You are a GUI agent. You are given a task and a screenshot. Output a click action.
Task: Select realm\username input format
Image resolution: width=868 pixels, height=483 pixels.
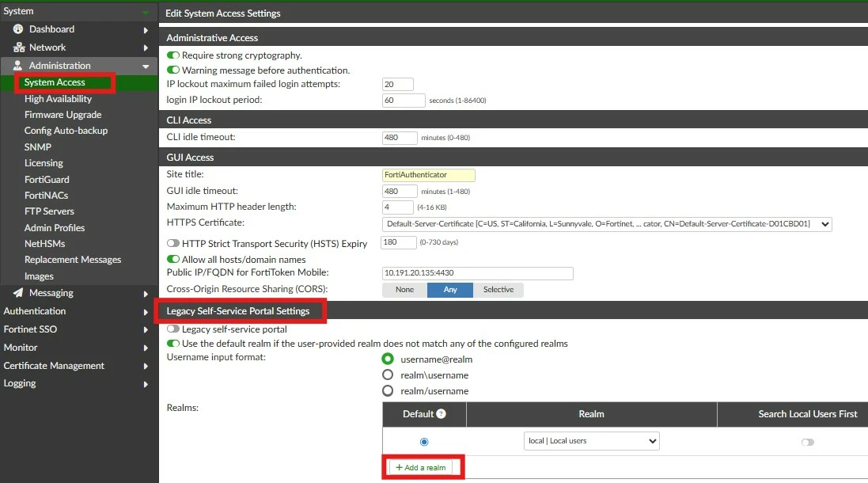tap(388, 375)
